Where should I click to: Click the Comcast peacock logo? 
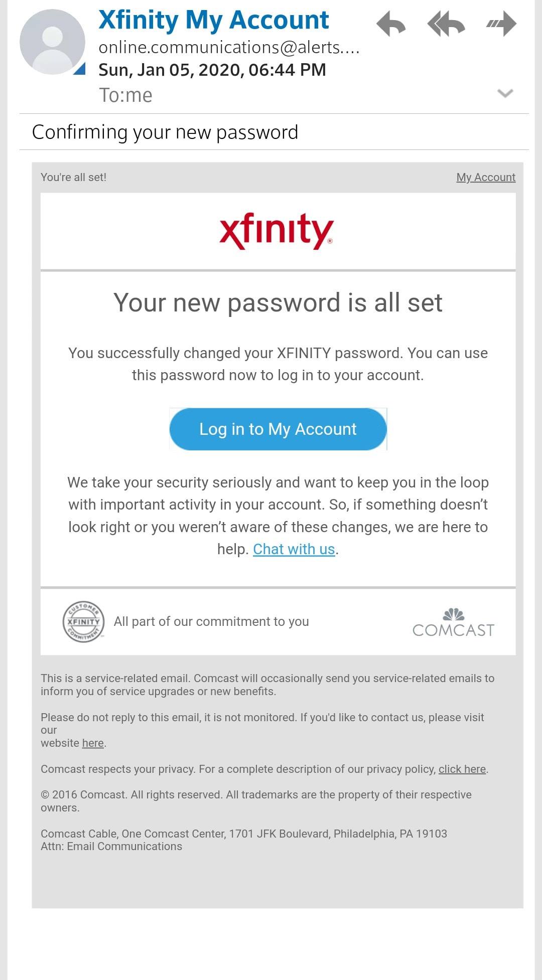[x=453, y=622]
